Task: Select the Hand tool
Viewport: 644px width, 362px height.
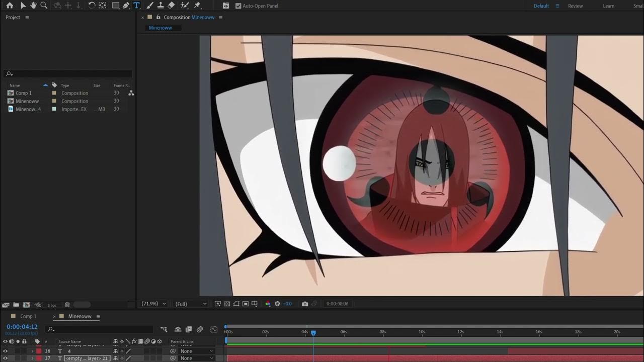Action: (33, 6)
